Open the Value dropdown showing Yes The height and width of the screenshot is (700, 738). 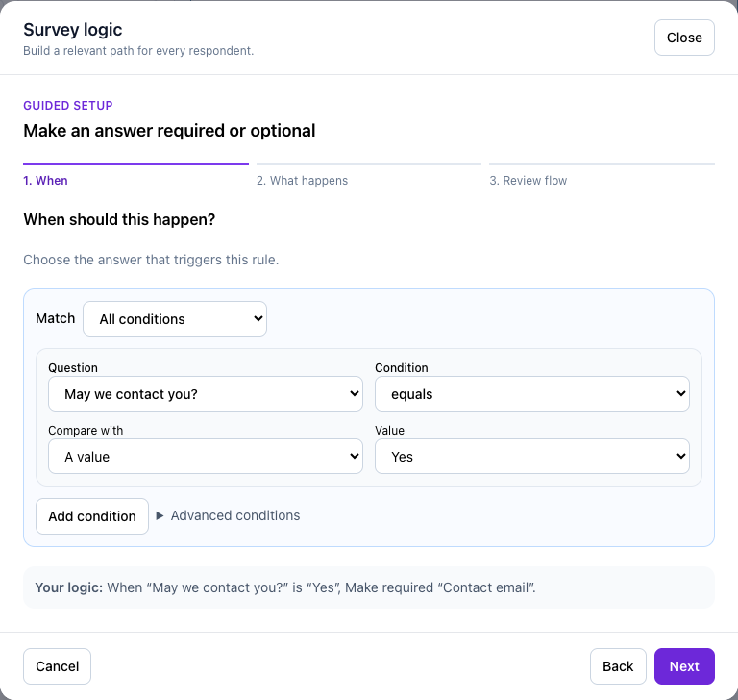pyautogui.click(x=531, y=457)
